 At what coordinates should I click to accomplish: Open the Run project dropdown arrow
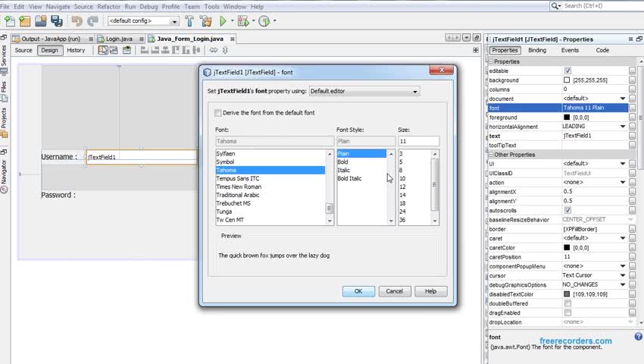coord(232,21)
